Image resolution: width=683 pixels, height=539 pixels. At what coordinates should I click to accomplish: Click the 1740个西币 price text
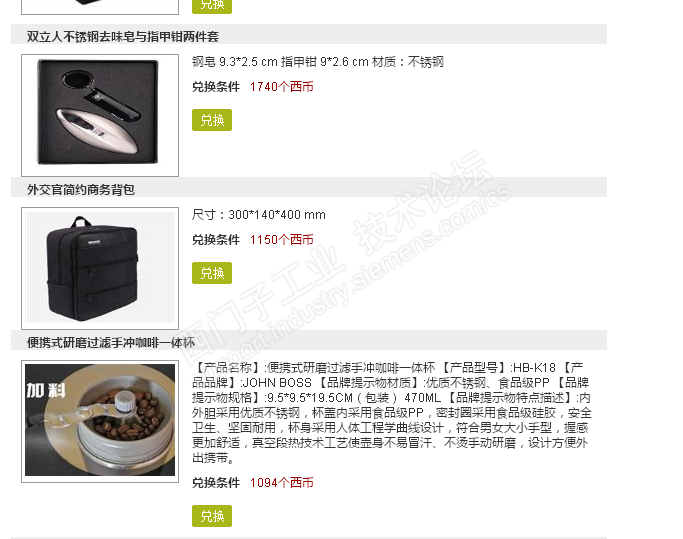[281, 87]
